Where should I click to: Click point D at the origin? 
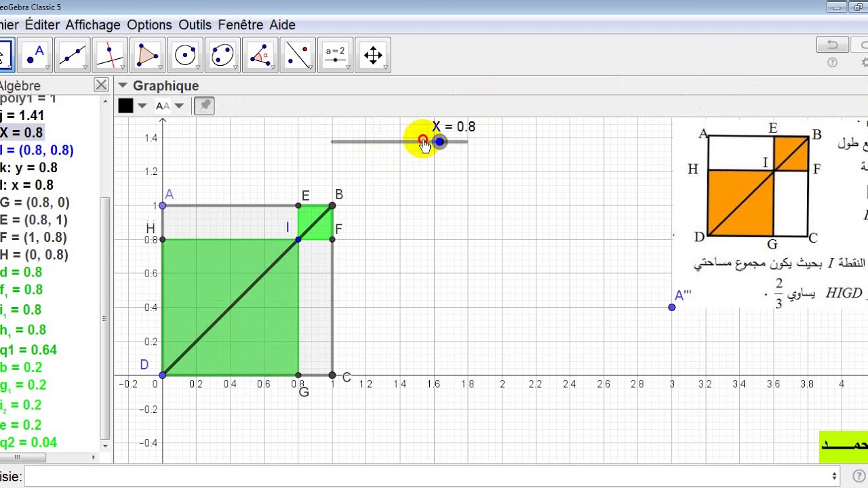tap(163, 375)
